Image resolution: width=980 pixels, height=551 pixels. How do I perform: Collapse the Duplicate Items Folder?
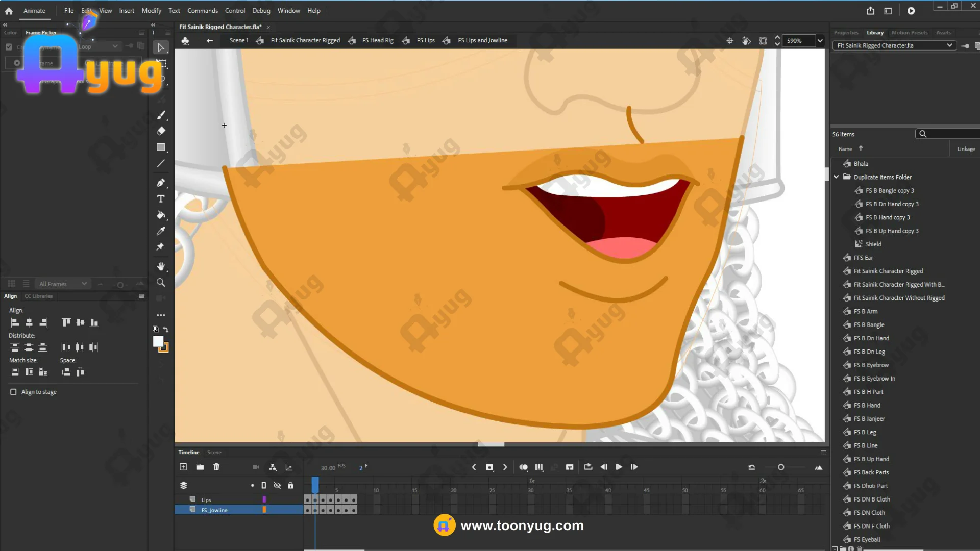pos(836,177)
